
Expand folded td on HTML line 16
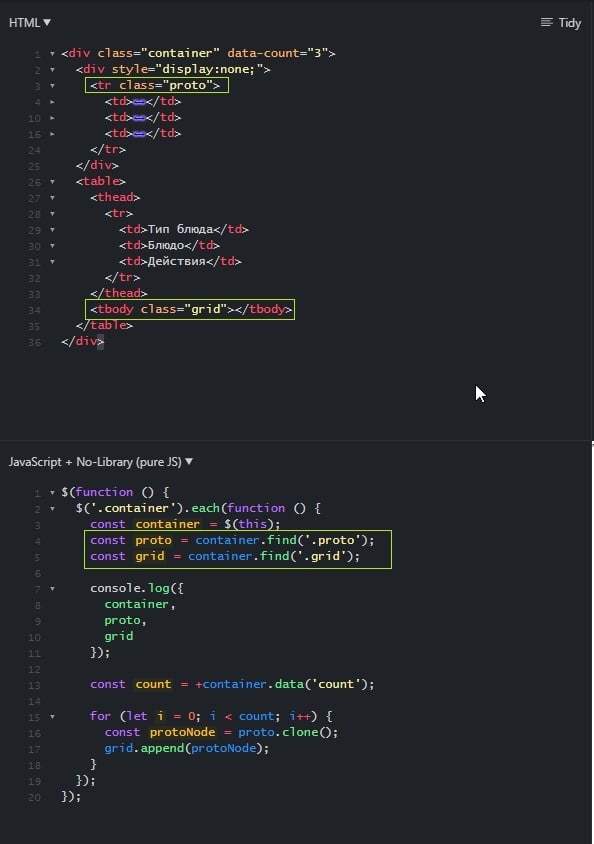click(x=52, y=133)
